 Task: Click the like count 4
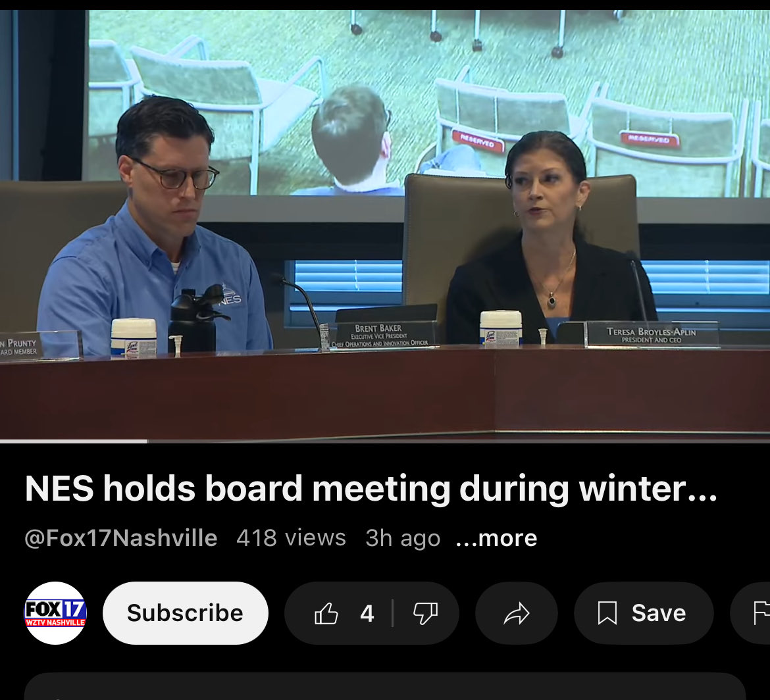[x=367, y=613]
